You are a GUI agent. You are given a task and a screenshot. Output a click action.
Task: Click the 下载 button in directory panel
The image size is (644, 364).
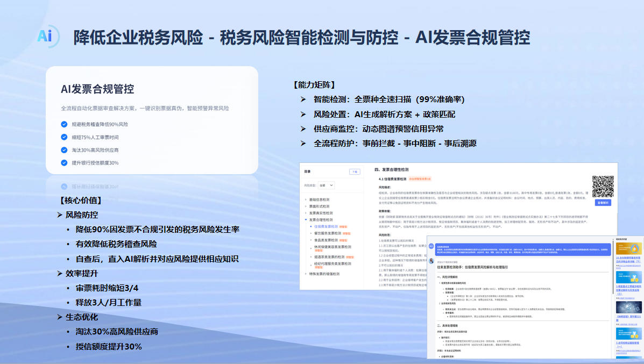click(x=355, y=172)
